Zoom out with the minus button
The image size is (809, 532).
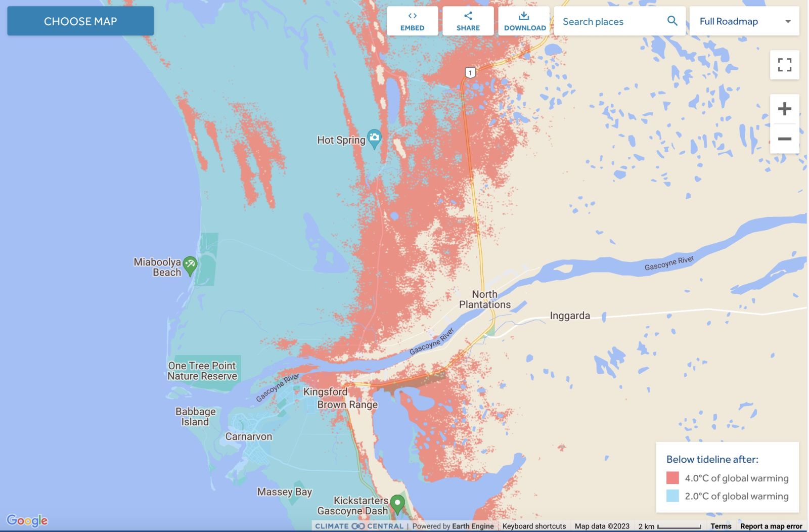[x=784, y=139]
